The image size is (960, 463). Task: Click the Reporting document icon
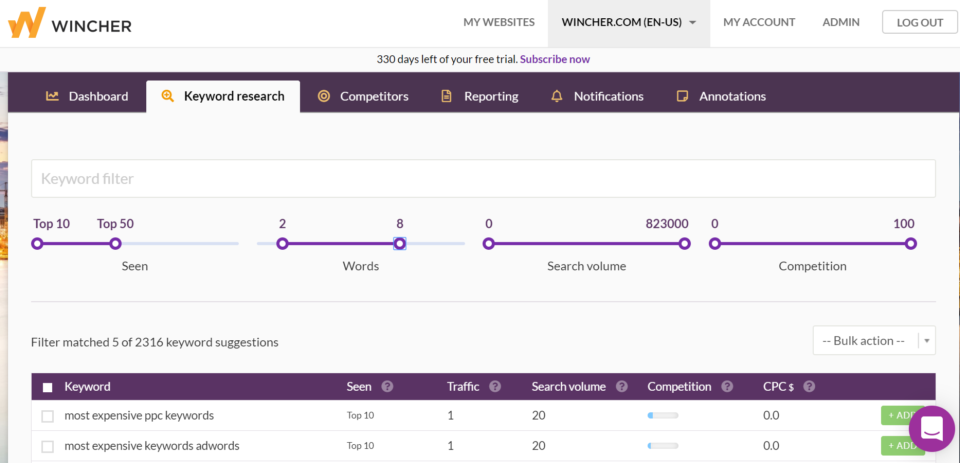[447, 96]
